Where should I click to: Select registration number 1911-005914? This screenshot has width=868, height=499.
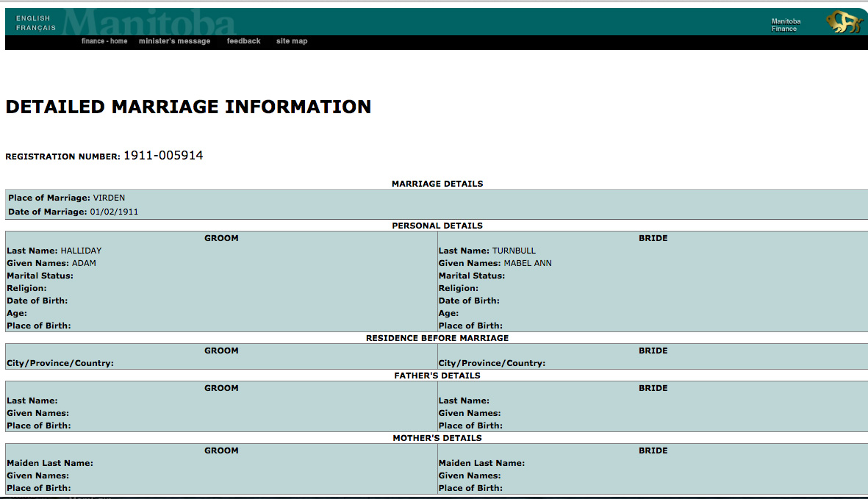click(163, 156)
